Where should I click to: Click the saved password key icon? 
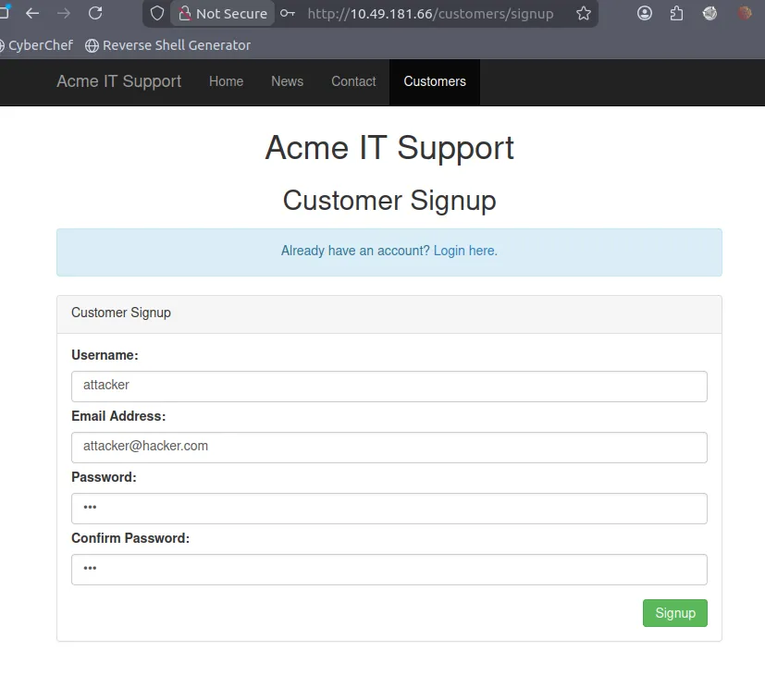[x=288, y=14]
